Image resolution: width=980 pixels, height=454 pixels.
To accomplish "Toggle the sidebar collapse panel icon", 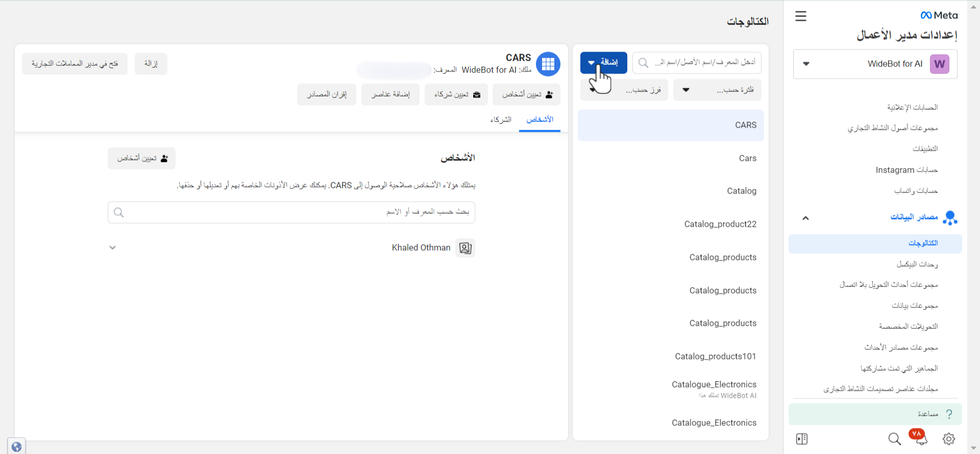I will pos(802,439).
